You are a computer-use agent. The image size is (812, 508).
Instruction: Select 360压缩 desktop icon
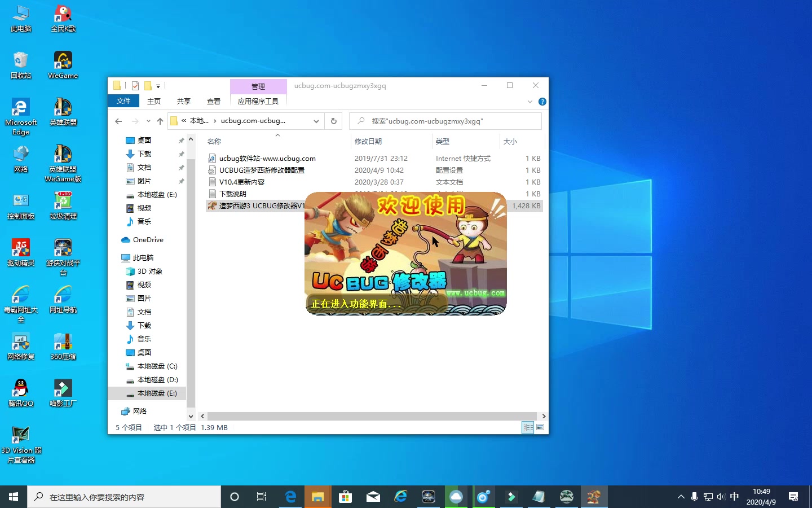(63, 347)
